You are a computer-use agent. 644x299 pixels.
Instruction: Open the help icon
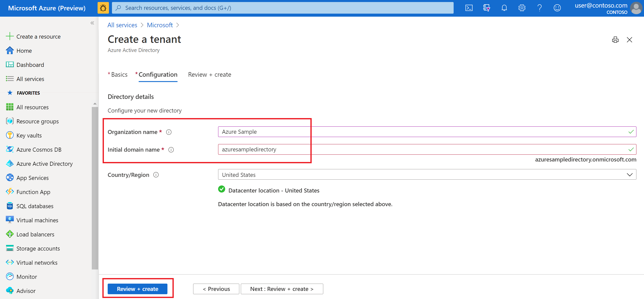tap(540, 8)
